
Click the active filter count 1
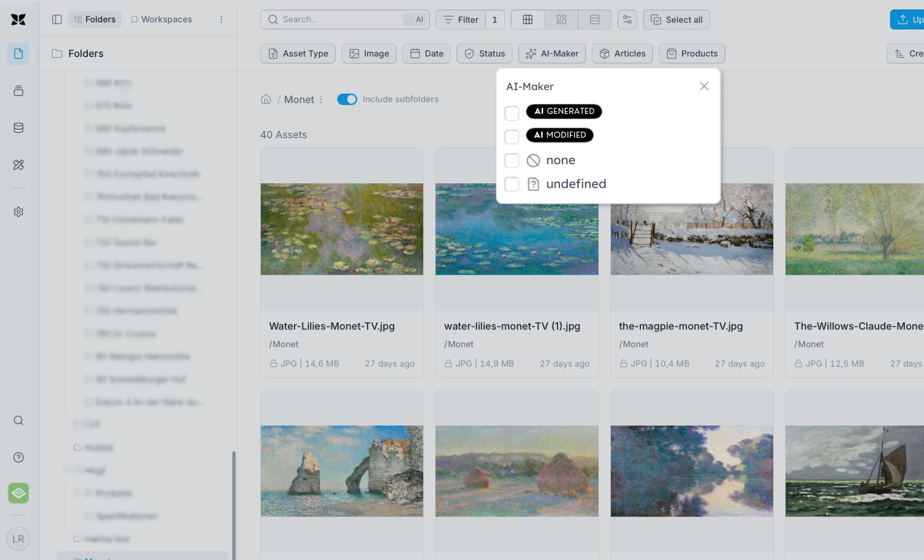(x=495, y=20)
